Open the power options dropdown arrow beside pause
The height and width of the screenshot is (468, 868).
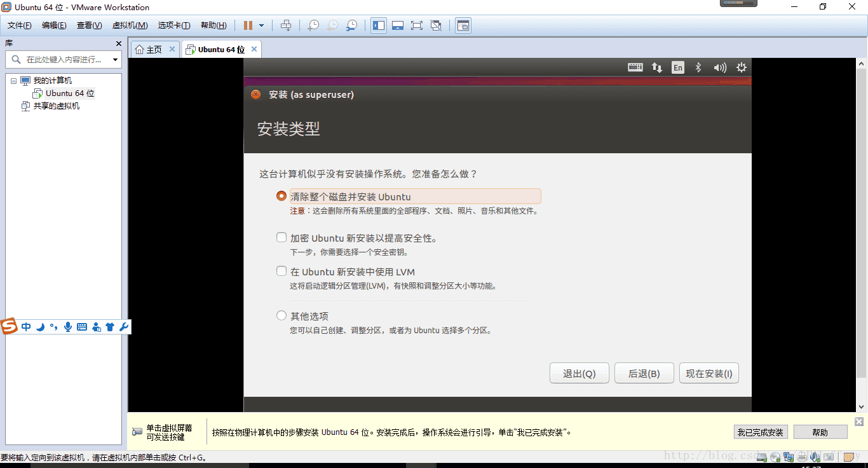point(261,25)
